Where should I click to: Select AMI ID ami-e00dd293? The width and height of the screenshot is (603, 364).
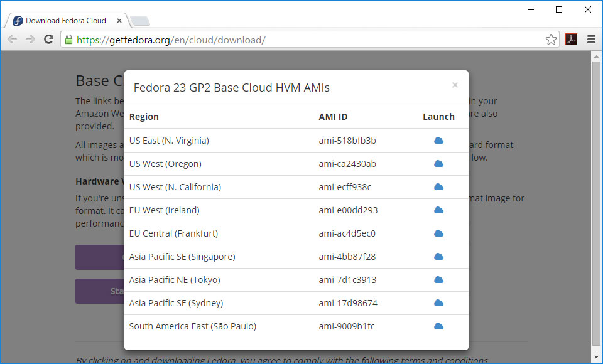coord(348,210)
